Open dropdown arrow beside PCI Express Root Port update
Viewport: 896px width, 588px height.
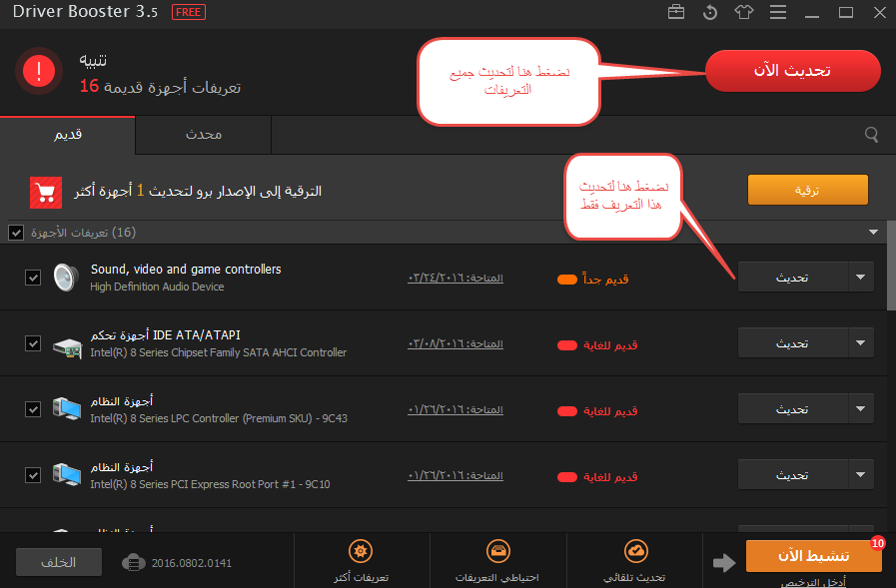(861, 474)
